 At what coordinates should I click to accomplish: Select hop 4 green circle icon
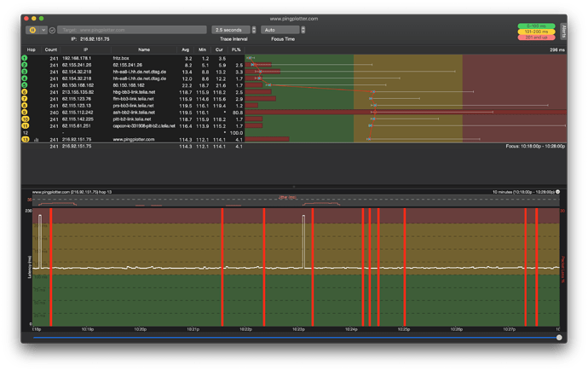25,78
